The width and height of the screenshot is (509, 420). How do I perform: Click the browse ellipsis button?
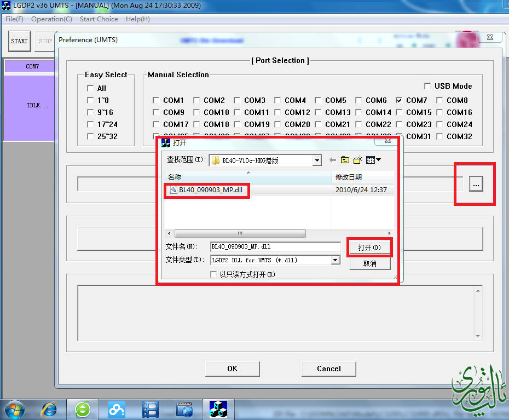pos(476,184)
